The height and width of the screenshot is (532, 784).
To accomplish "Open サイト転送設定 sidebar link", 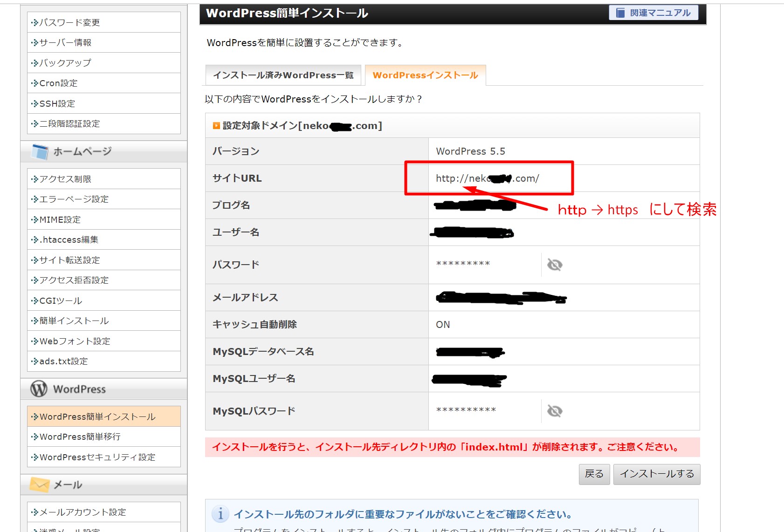I will pyautogui.click(x=104, y=260).
